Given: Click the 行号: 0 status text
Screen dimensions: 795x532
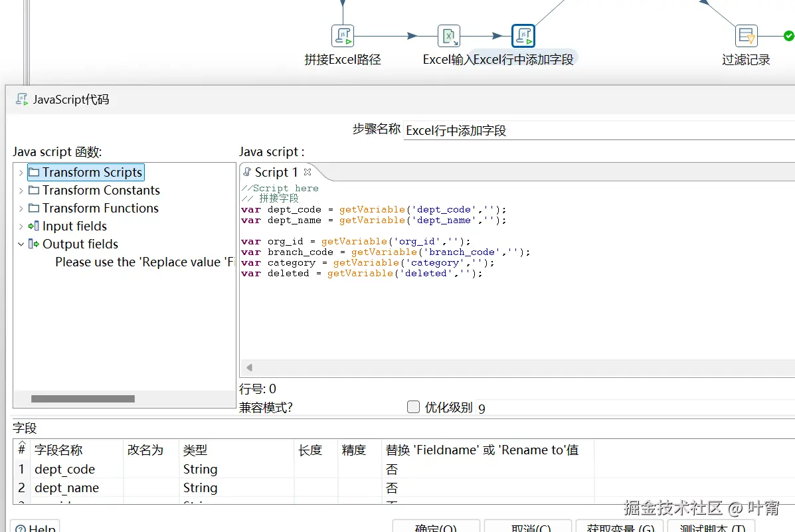Looking at the screenshot, I should tap(258, 389).
